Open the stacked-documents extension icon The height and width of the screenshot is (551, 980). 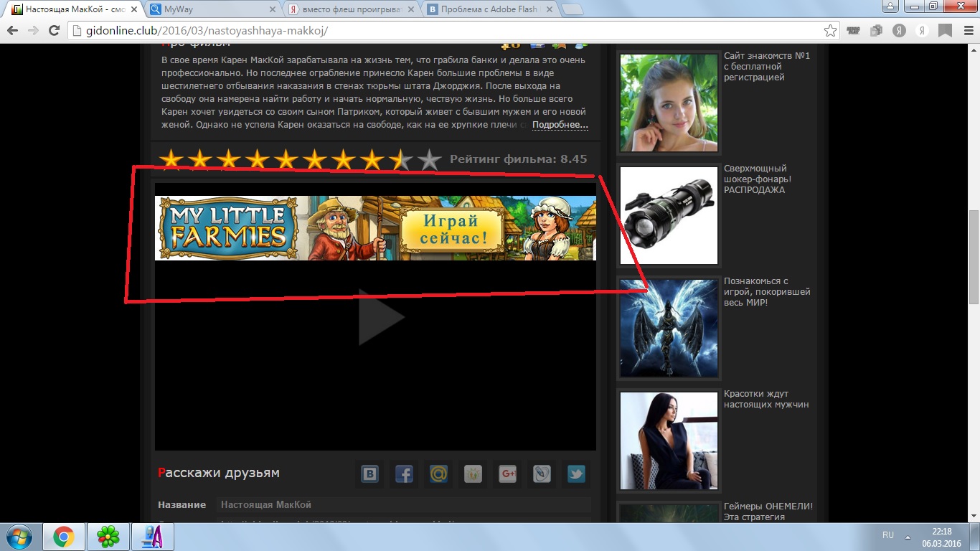click(x=876, y=31)
